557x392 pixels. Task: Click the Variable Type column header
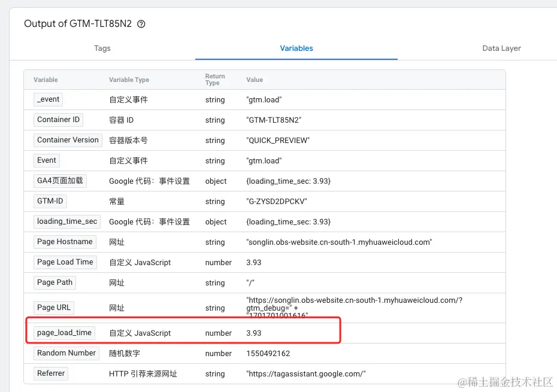click(x=129, y=80)
